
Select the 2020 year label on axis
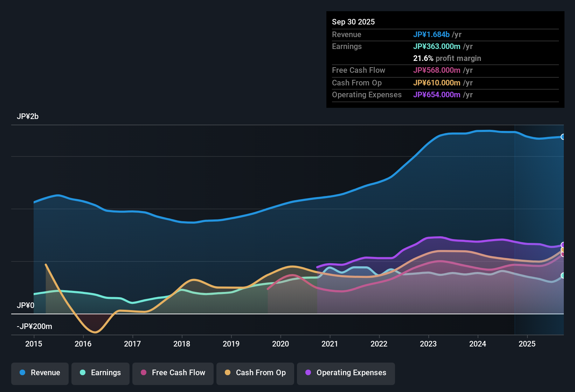pos(280,344)
